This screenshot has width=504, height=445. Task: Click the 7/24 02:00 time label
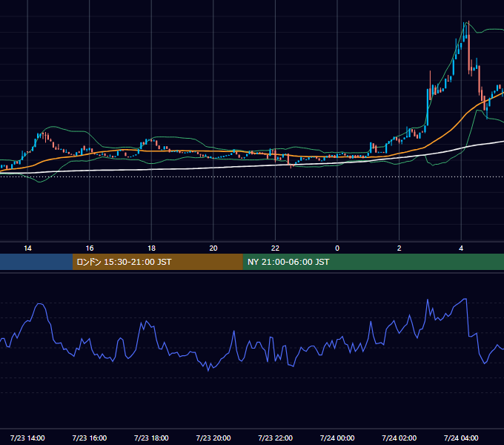point(399,438)
